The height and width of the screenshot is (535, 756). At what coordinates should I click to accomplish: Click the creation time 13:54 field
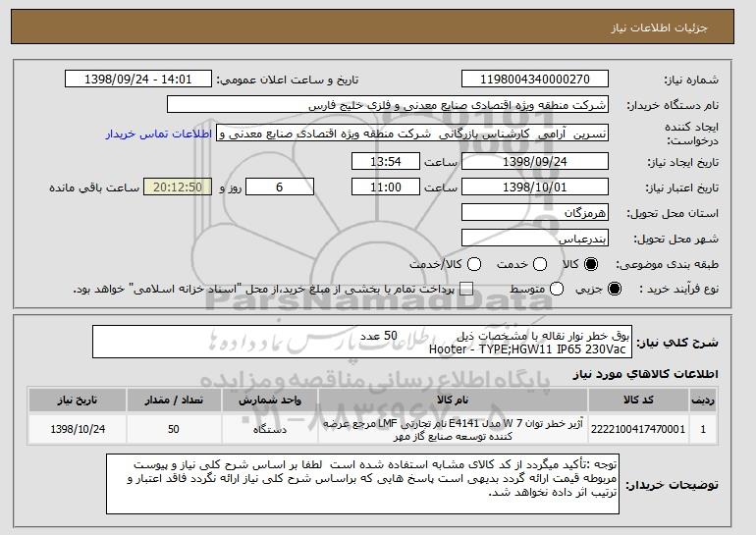click(x=386, y=161)
